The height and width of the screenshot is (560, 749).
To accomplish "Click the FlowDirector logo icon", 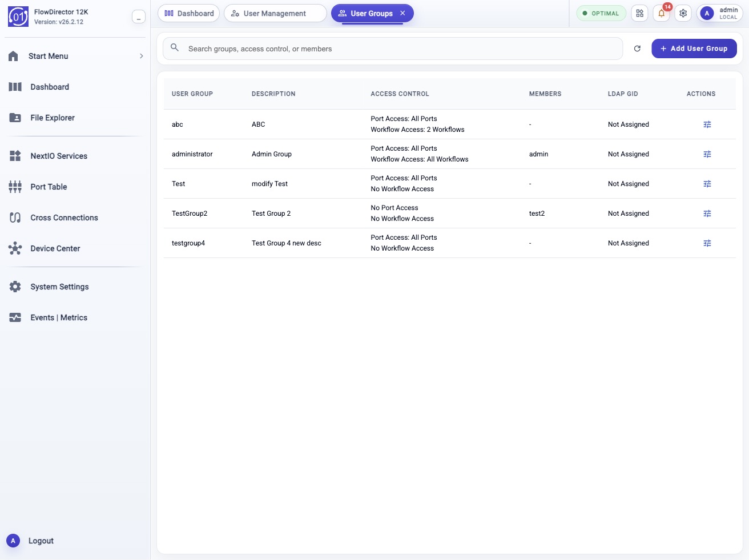I will tap(18, 17).
